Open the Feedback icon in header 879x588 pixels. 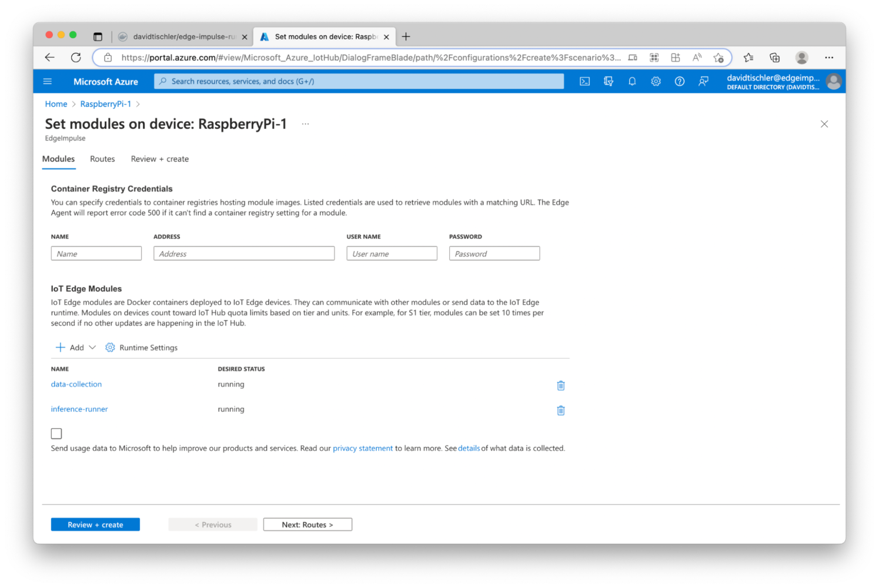point(703,81)
